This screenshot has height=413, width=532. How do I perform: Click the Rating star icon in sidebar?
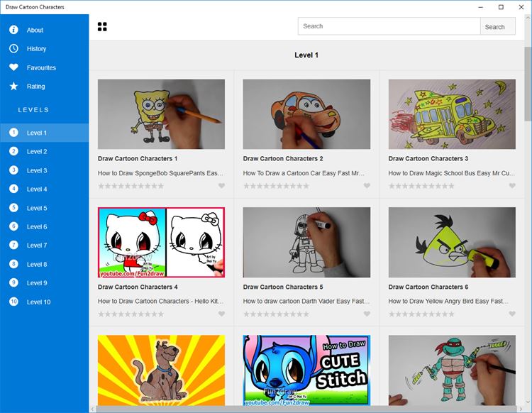[x=13, y=86]
